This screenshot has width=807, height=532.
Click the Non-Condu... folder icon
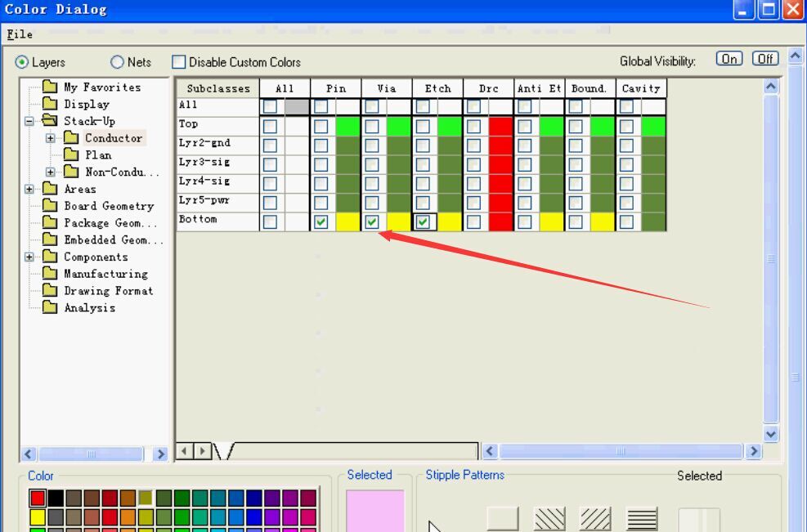(71, 172)
